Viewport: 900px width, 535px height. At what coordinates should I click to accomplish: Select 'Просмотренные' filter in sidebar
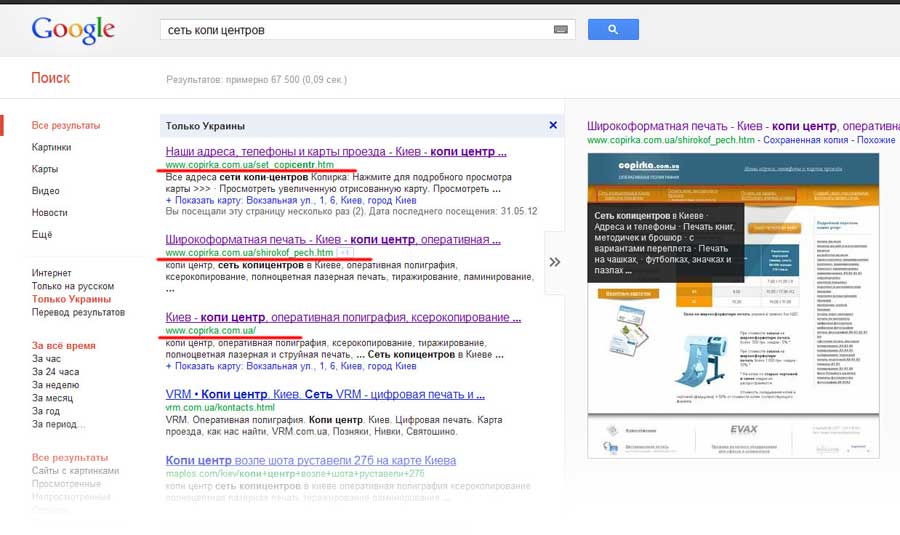(x=66, y=483)
